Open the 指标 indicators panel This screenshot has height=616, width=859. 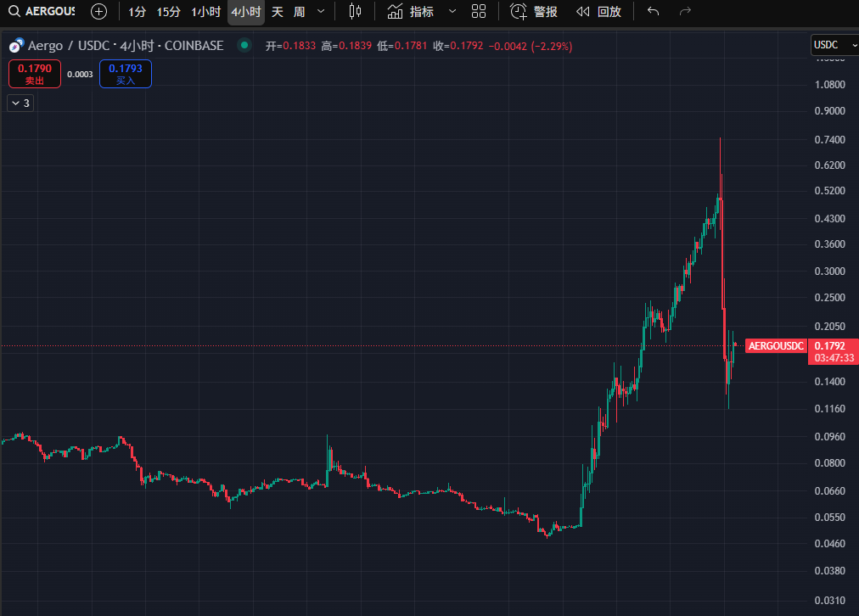pyautogui.click(x=411, y=12)
